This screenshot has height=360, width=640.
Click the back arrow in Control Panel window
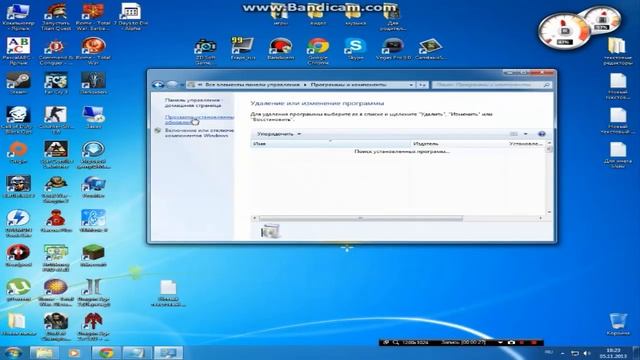(158, 84)
